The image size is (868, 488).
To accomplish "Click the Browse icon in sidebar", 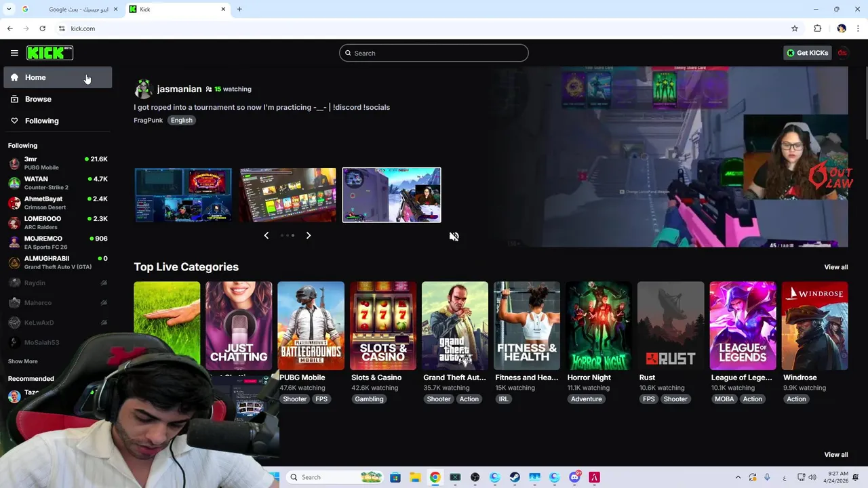I will point(14,99).
